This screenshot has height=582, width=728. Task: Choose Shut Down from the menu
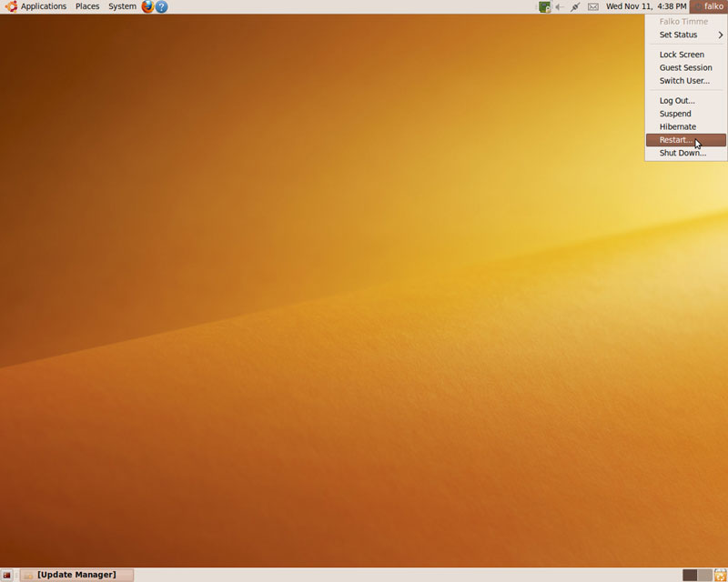682,153
